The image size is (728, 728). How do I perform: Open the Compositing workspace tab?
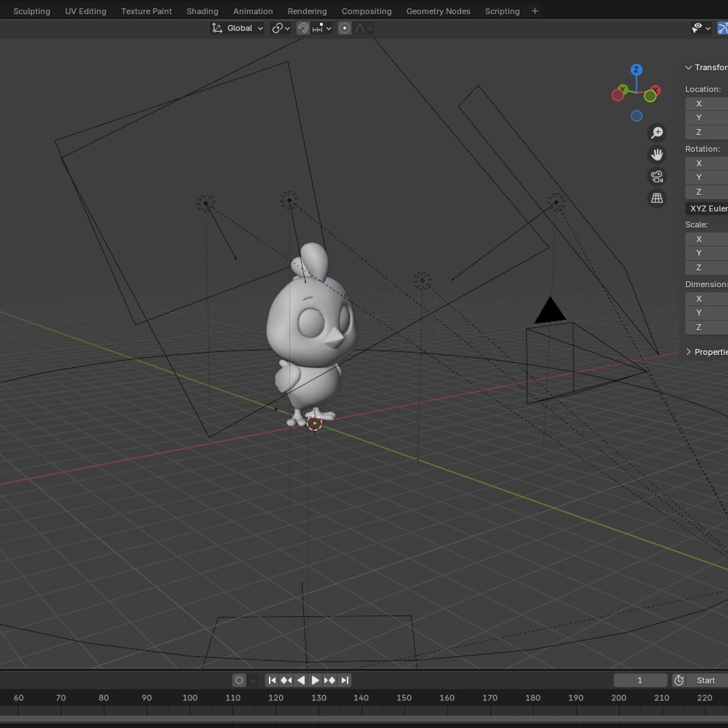(x=366, y=11)
